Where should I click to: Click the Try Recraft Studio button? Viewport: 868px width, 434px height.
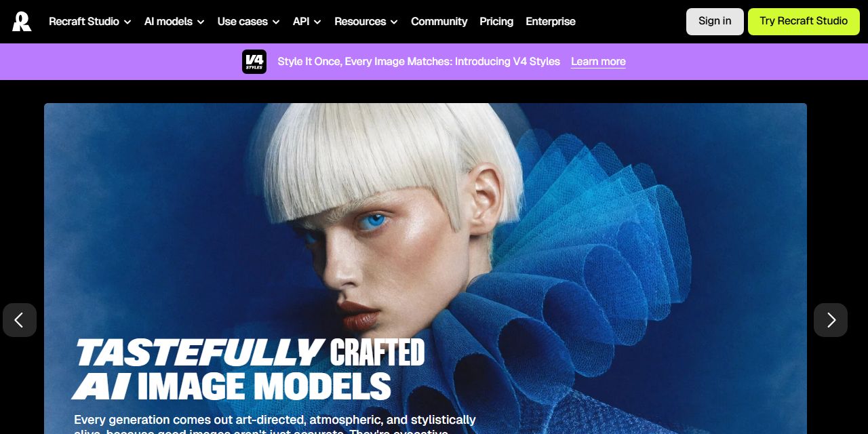804,22
